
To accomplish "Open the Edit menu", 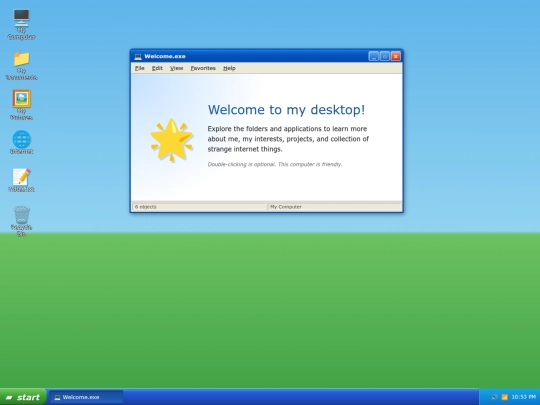I will pos(157,68).
